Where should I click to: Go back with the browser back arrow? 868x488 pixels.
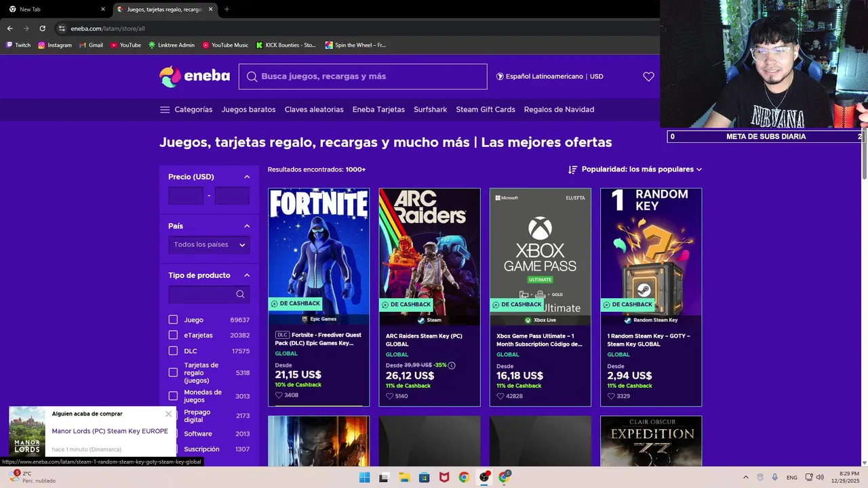pyautogui.click(x=9, y=28)
